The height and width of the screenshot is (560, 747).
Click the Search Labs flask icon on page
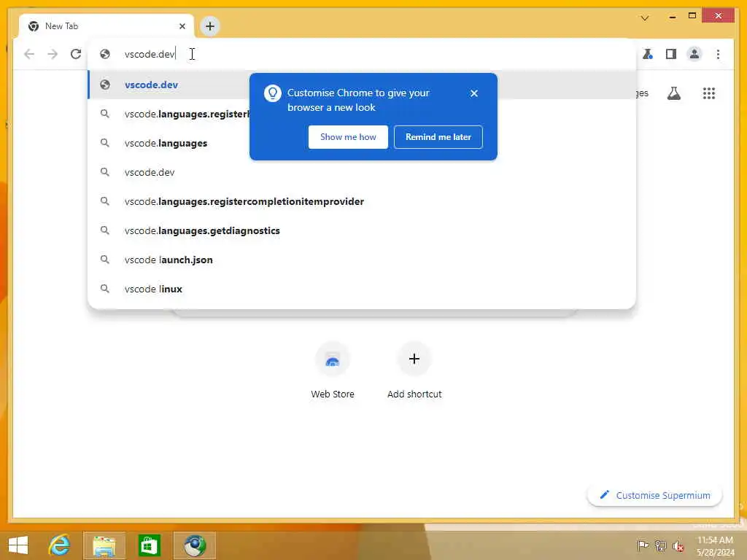click(673, 93)
